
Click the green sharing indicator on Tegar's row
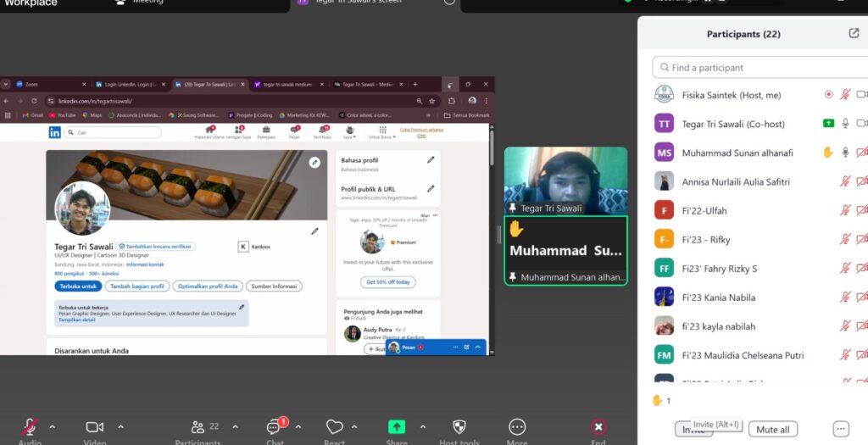pos(828,124)
